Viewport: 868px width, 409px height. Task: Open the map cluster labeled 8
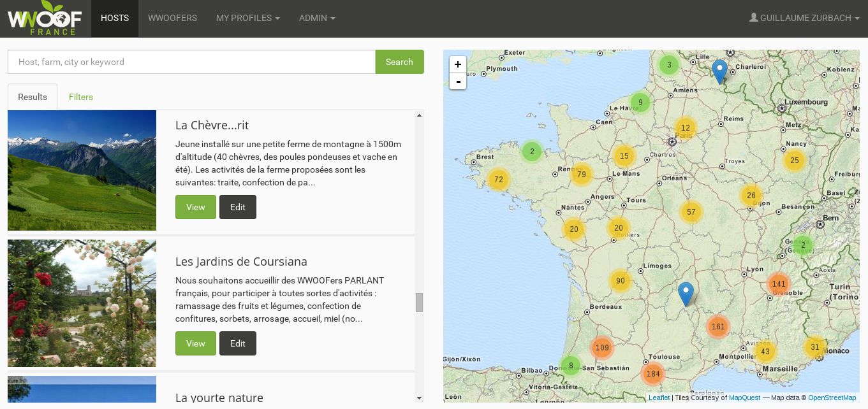[571, 366]
